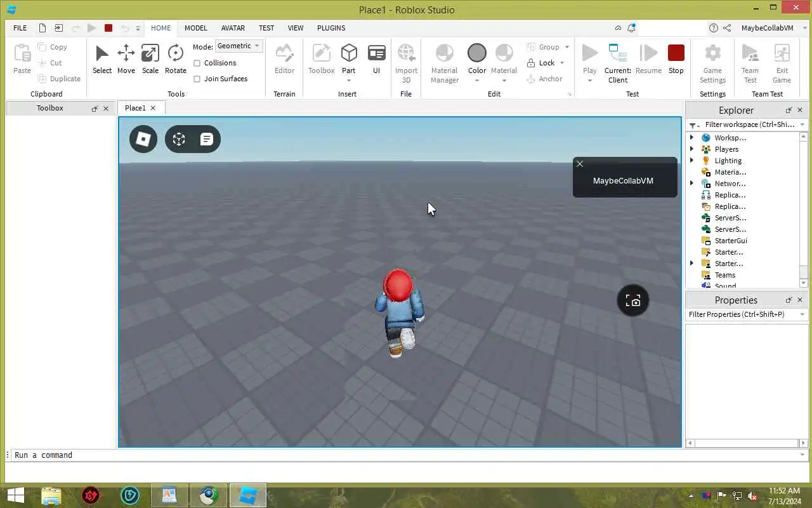Click the Material tool icon
Viewport: 812px width, 508px height.
504,53
